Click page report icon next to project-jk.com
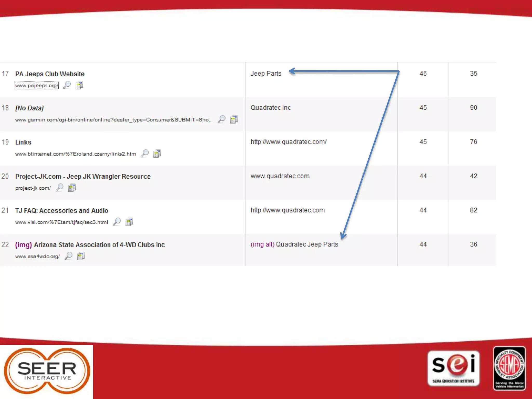Viewport: 532px width, 399px height. coord(72,188)
